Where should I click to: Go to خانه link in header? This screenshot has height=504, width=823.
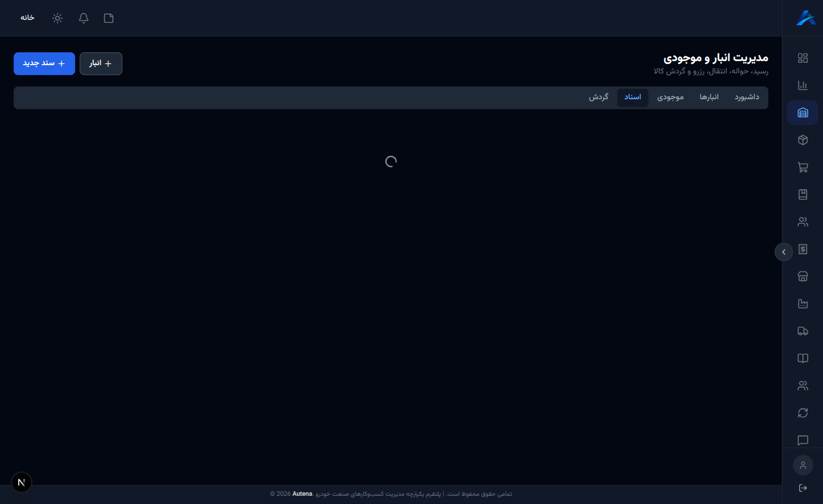(27, 18)
